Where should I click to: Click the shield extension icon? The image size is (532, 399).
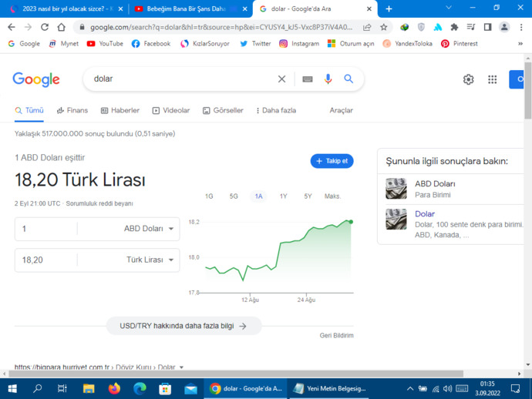[x=421, y=27]
